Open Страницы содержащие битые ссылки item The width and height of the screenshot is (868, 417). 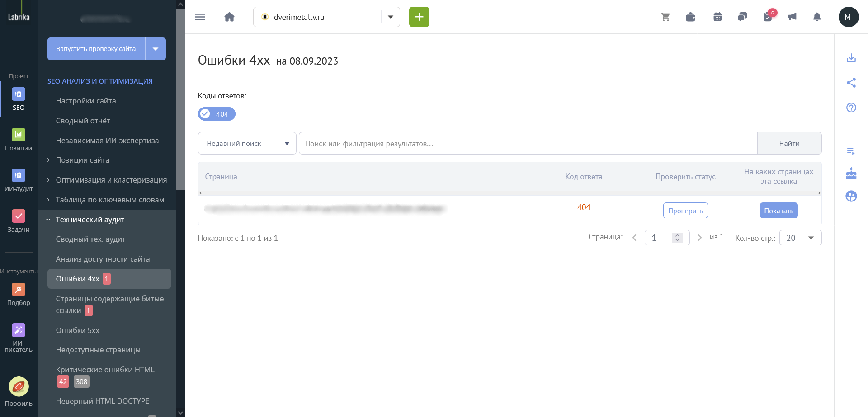110,305
